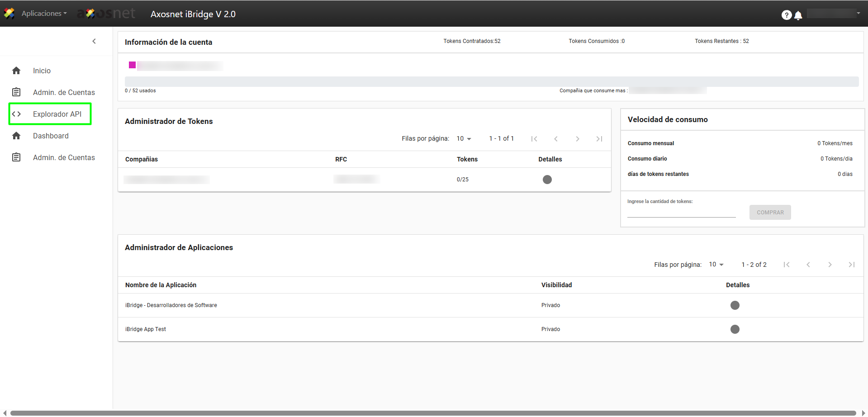Screen dimensions: 868x417
Task: Go to next page in Administrador de Tokens
Action: point(577,139)
